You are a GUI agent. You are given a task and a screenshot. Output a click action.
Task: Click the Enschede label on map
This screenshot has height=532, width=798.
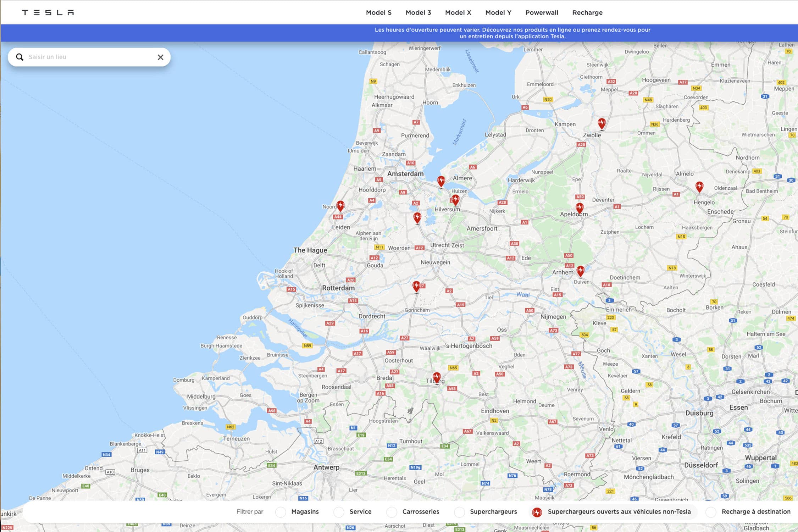pos(720,212)
